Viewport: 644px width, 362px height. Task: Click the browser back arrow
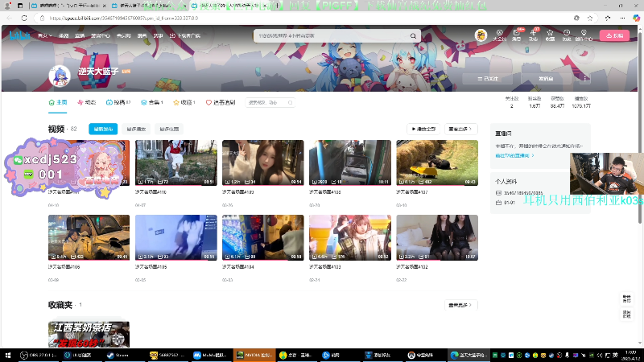(x=10, y=18)
